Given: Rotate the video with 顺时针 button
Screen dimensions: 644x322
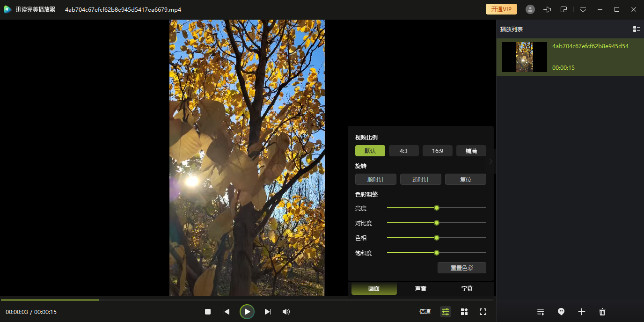Looking at the screenshot, I should click(376, 179).
